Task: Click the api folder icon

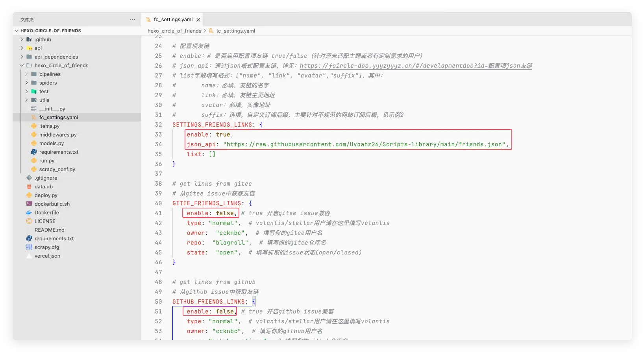Action: (x=29, y=48)
